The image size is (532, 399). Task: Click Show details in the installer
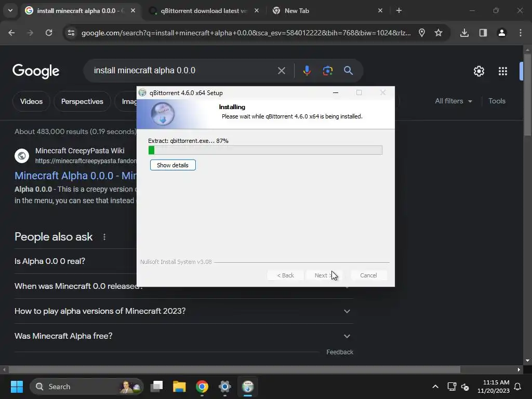pos(172,165)
